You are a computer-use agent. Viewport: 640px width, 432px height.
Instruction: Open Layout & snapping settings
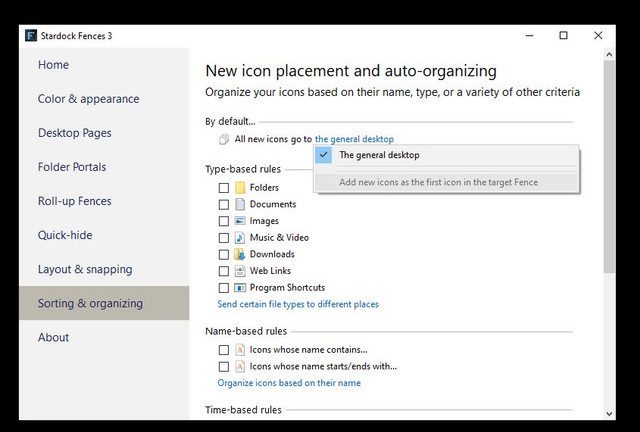104,269
